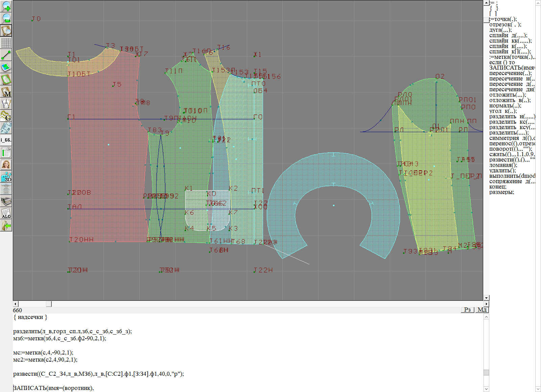Click the mannequin face portrait icon
This screenshot has width=541, height=392.
[6, 165]
